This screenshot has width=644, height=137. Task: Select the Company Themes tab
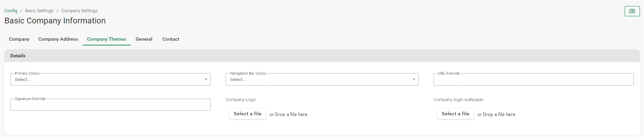click(106, 39)
